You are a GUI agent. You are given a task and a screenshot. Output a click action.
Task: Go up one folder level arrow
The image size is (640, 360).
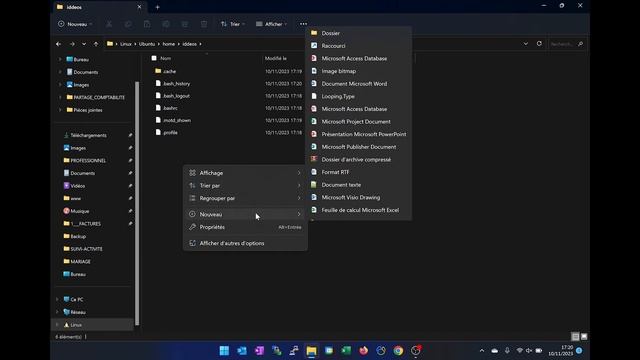pyautogui.click(x=96, y=44)
